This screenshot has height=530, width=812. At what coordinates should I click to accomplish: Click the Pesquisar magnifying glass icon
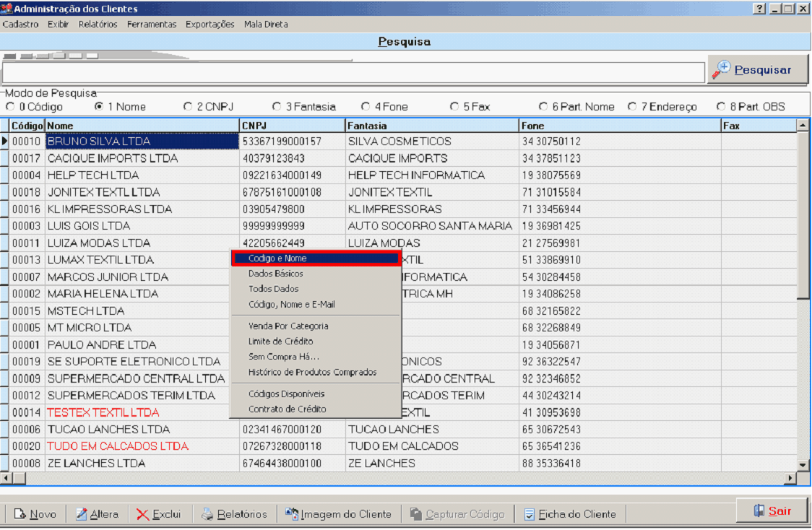pyautogui.click(x=721, y=70)
